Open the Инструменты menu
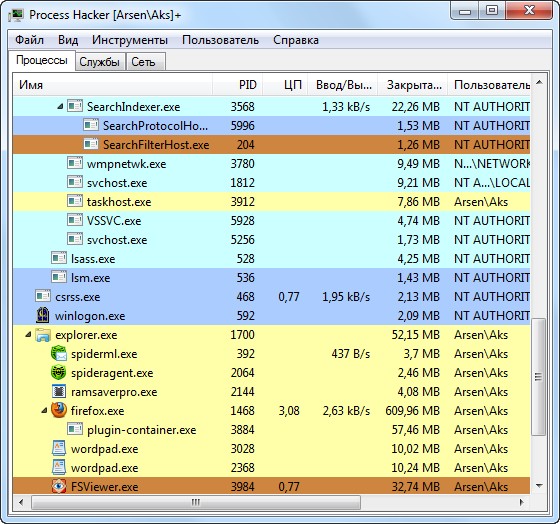 (130, 40)
